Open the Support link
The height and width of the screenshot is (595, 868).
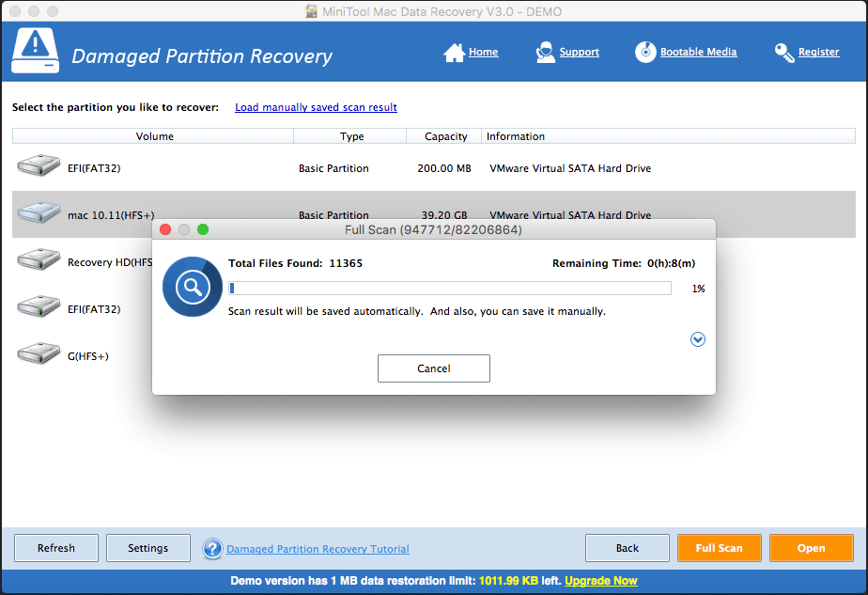pos(579,52)
